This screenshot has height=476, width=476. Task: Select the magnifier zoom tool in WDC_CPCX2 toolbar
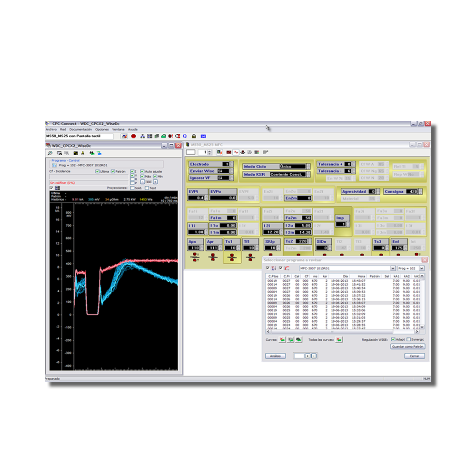pos(50,153)
